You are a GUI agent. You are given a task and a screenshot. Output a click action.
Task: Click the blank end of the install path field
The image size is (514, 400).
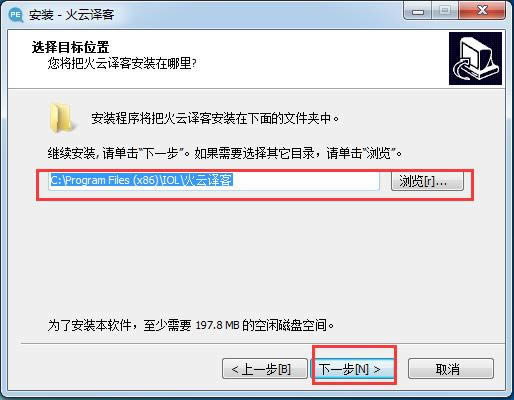click(x=305, y=181)
